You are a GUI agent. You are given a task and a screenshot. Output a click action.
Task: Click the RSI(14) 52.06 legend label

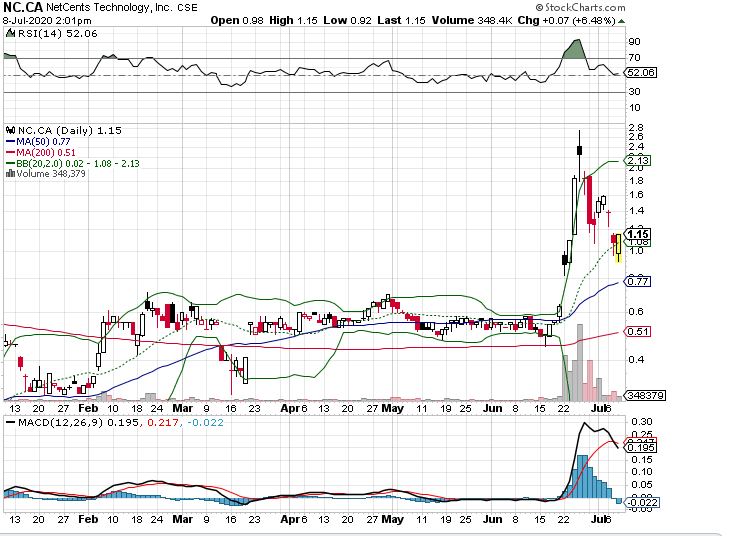point(57,34)
